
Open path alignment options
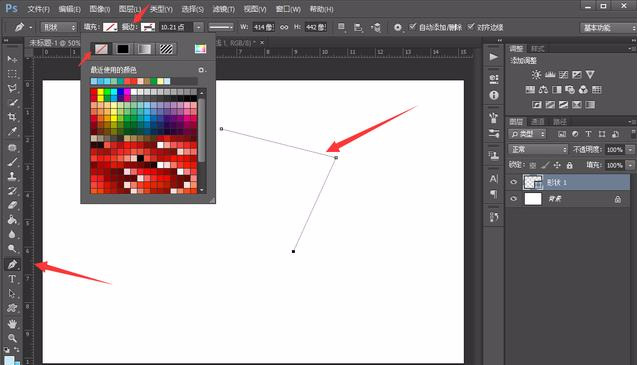(358, 27)
